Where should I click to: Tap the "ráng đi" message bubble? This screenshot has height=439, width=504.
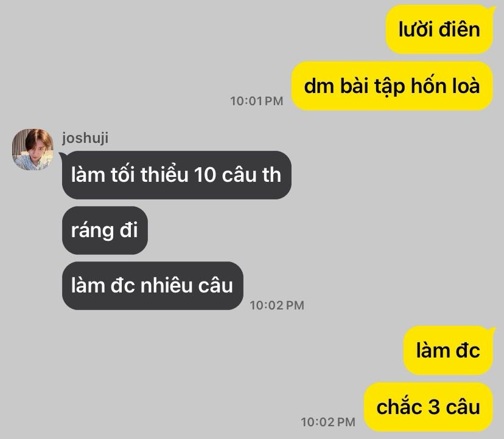point(105,230)
